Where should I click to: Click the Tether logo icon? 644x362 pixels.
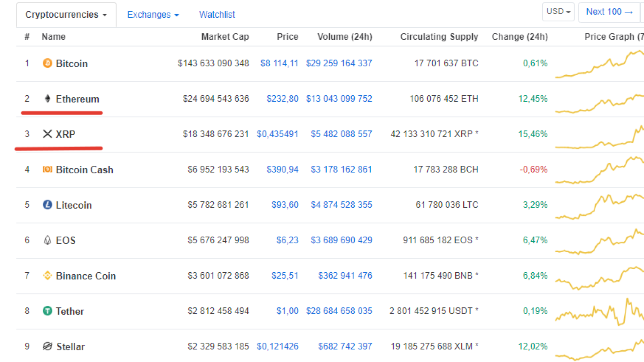pos(47,311)
